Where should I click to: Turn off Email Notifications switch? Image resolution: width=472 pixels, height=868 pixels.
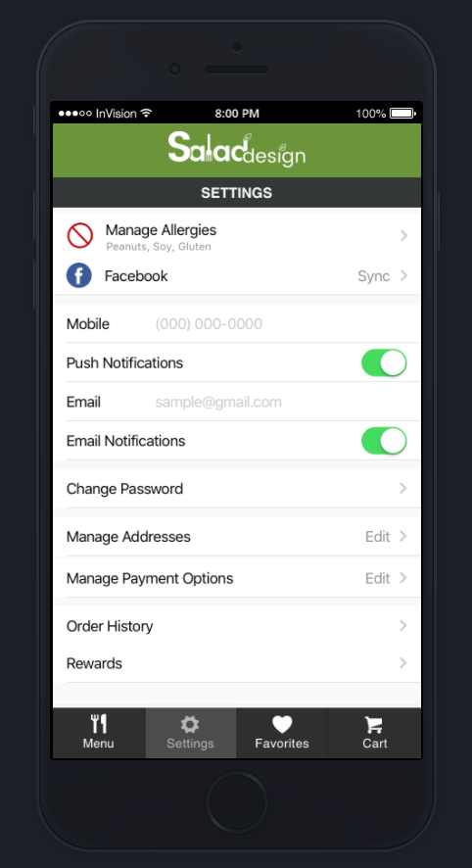pyautogui.click(x=384, y=441)
